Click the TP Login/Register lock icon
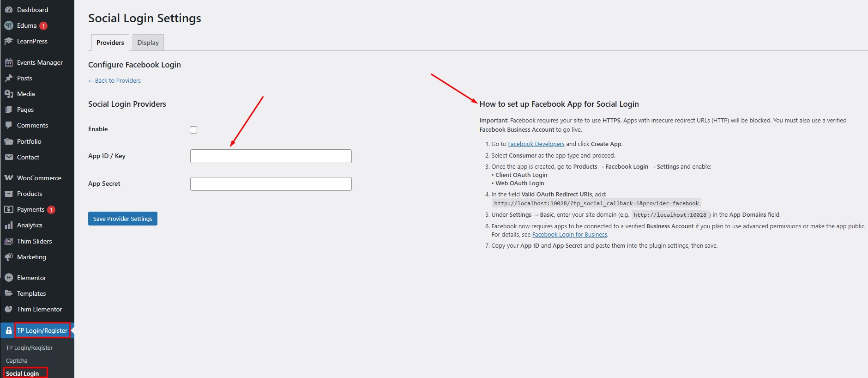This screenshot has width=868, height=378. point(9,330)
